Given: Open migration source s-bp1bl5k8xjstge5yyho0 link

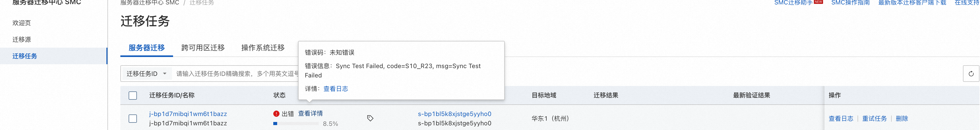Looking at the screenshot, I should coord(454,114).
